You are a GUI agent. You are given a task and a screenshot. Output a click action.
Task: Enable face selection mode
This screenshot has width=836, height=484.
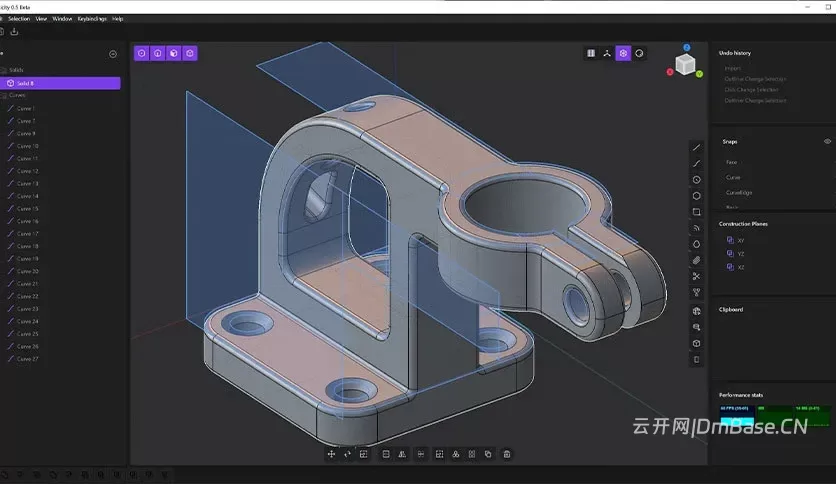coord(174,53)
